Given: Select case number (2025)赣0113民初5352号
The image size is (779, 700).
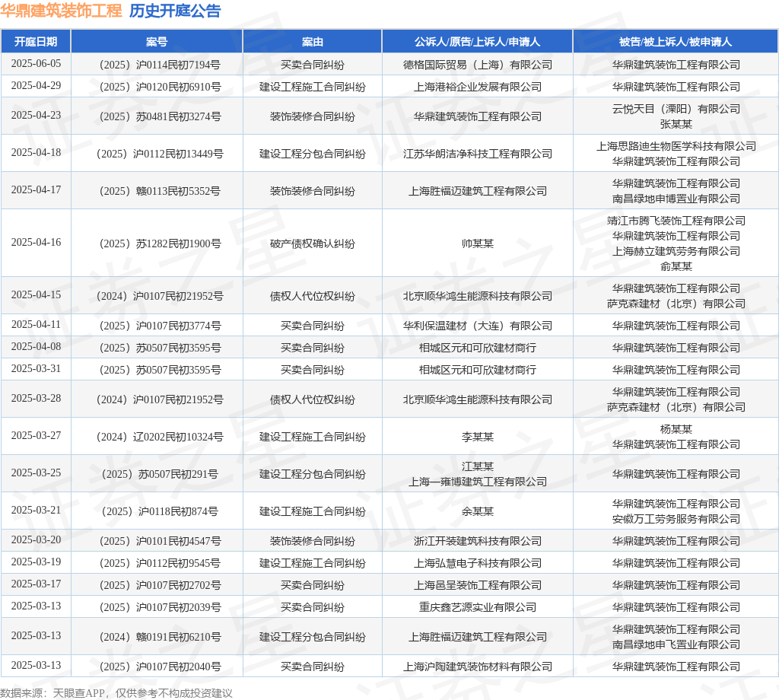Looking at the screenshot, I should [160, 191].
